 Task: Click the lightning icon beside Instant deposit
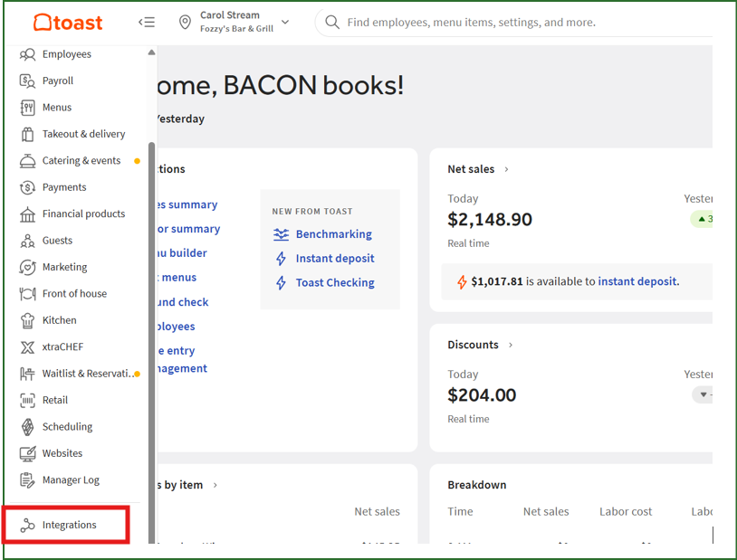tap(281, 259)
